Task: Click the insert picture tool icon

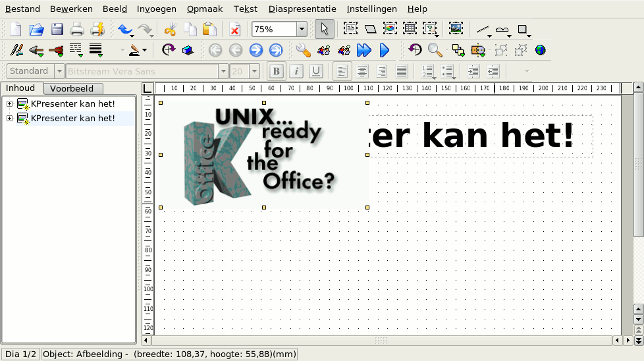Action: pyautogui.click(x=456, y=29)
